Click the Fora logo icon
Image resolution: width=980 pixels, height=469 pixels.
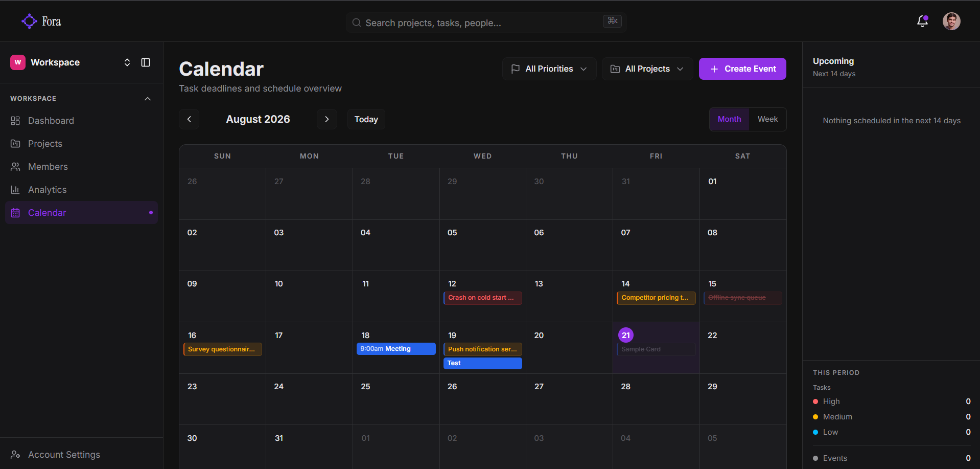point(29,21)
